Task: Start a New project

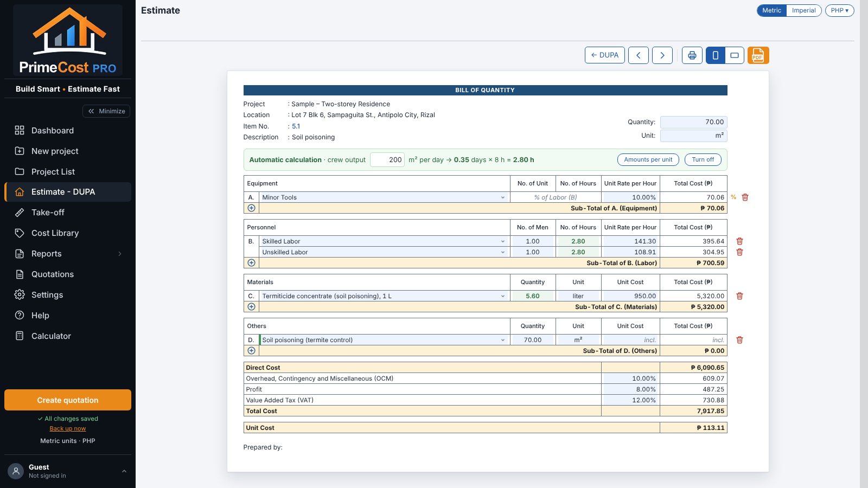Action: pyautogui.click(x=68, y=151)
